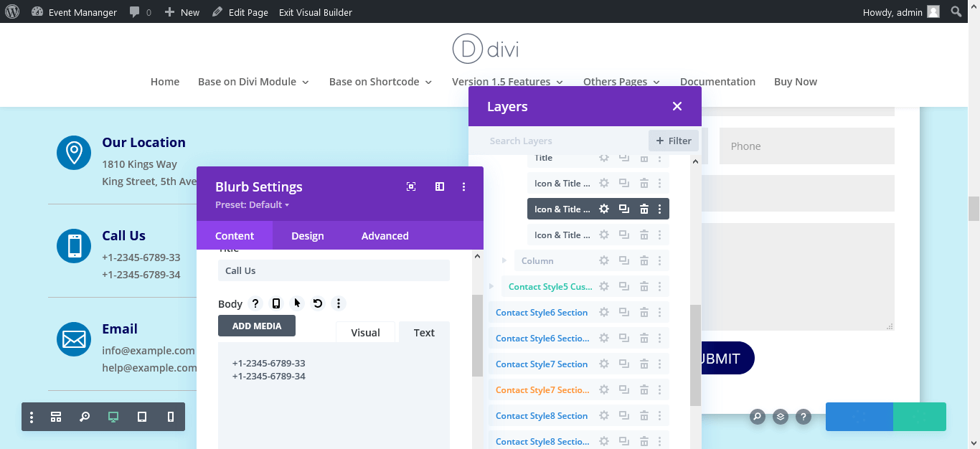
Task: Expand Others Pages menu
Action: coord(621,82)
